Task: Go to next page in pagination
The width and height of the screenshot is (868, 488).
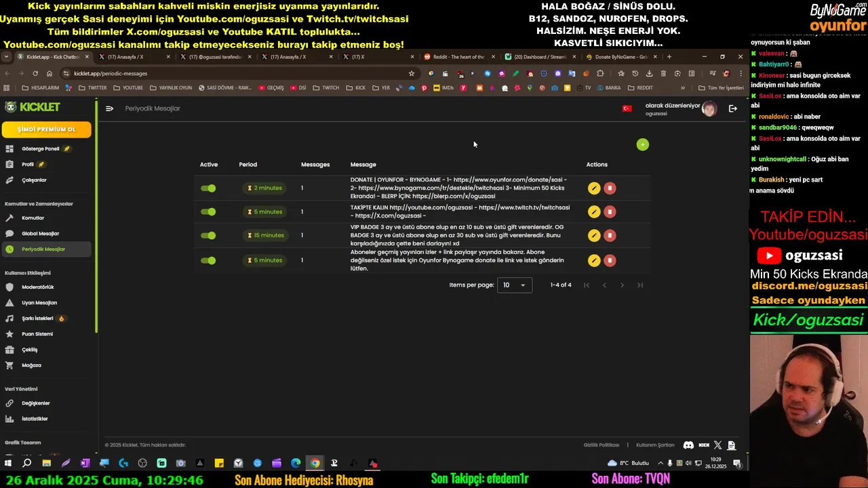Action: click(622, 285)
